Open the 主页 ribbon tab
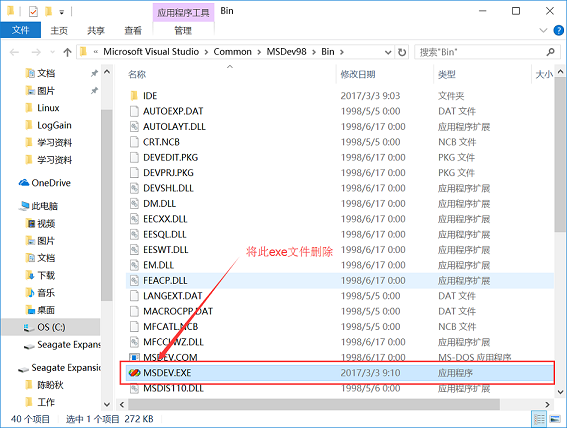Viewport: 567px width, 428px height. point(59,30)
